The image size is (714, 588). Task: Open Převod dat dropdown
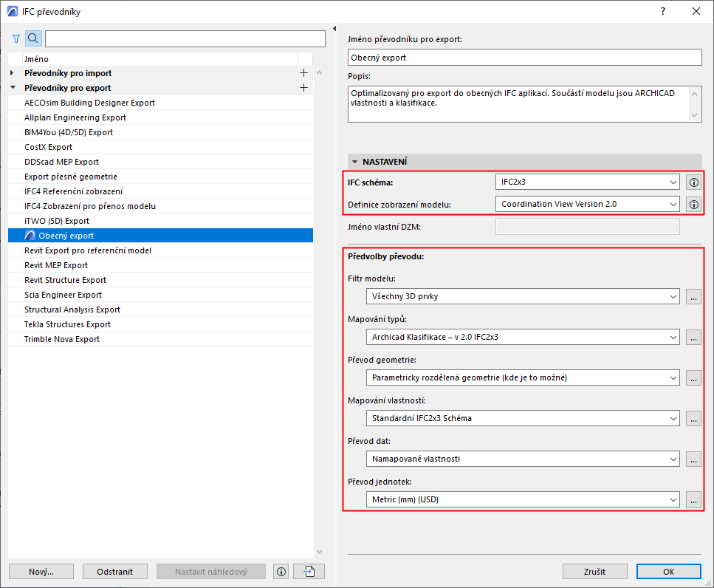[x=523, y=459]
